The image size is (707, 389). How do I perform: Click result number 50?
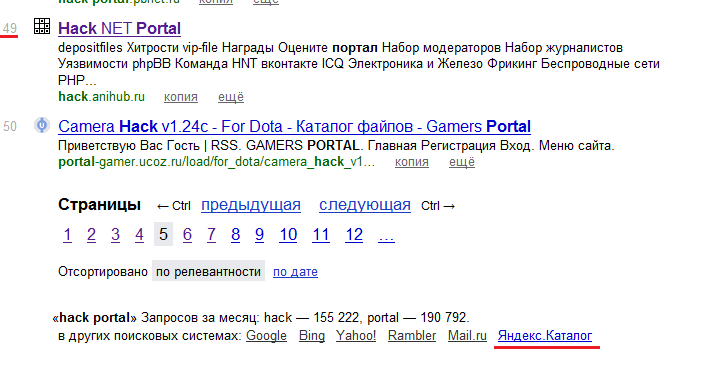[9, 126]
